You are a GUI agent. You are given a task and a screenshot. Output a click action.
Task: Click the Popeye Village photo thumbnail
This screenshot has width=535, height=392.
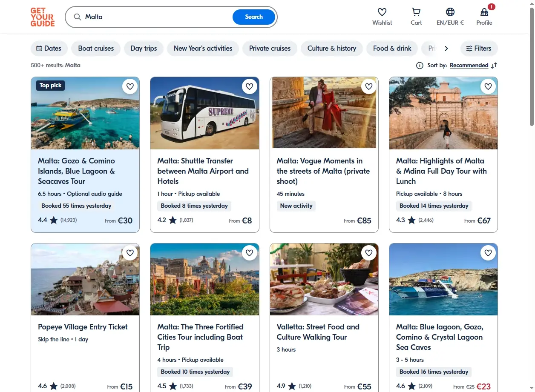(85, 279)
